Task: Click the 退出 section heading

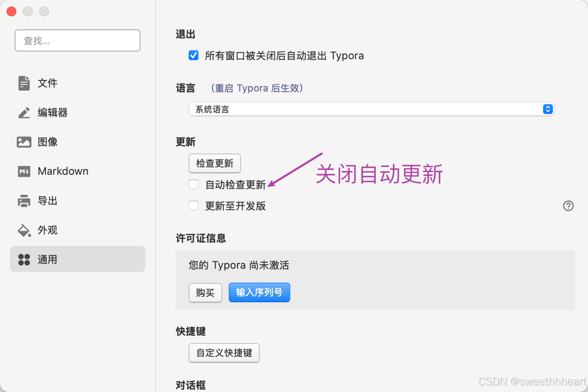Action: pyautogui.click(x=186, y=34)
